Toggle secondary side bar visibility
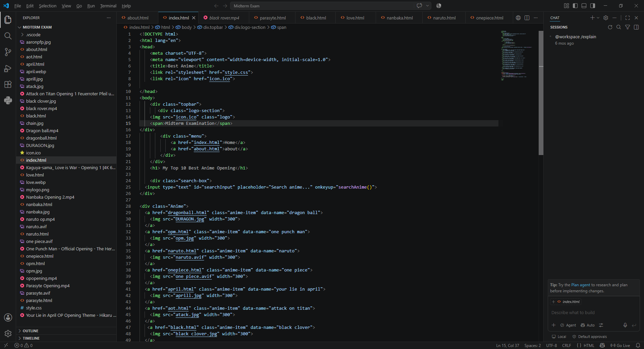Image resolution: width=644 pixels, height=349 pixels. (x=593, y=6)
